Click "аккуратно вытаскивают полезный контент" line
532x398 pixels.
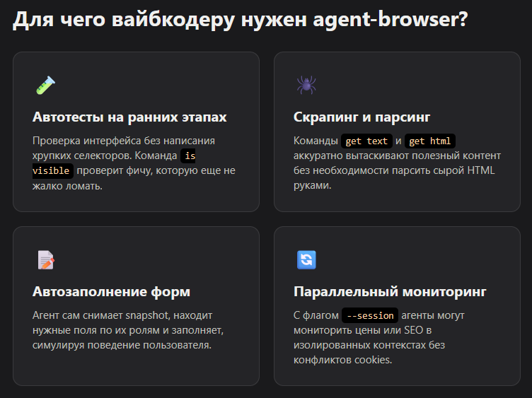click(x=397, y=156)
